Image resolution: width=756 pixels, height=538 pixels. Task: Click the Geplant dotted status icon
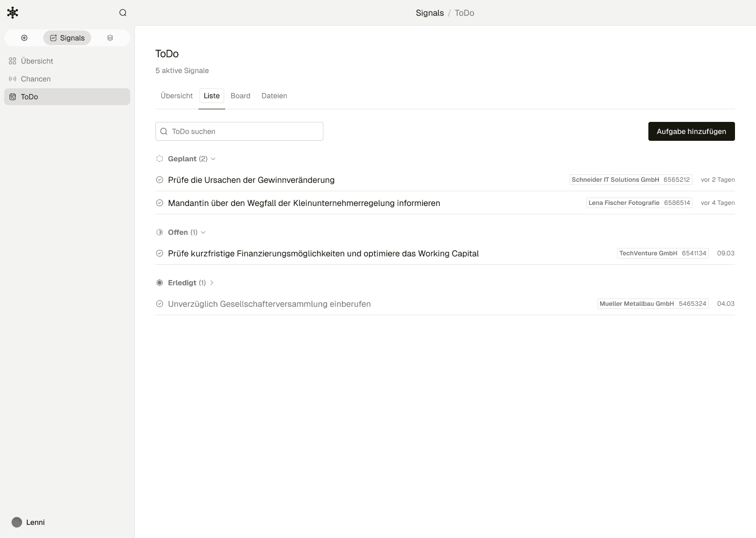[160, 159]
